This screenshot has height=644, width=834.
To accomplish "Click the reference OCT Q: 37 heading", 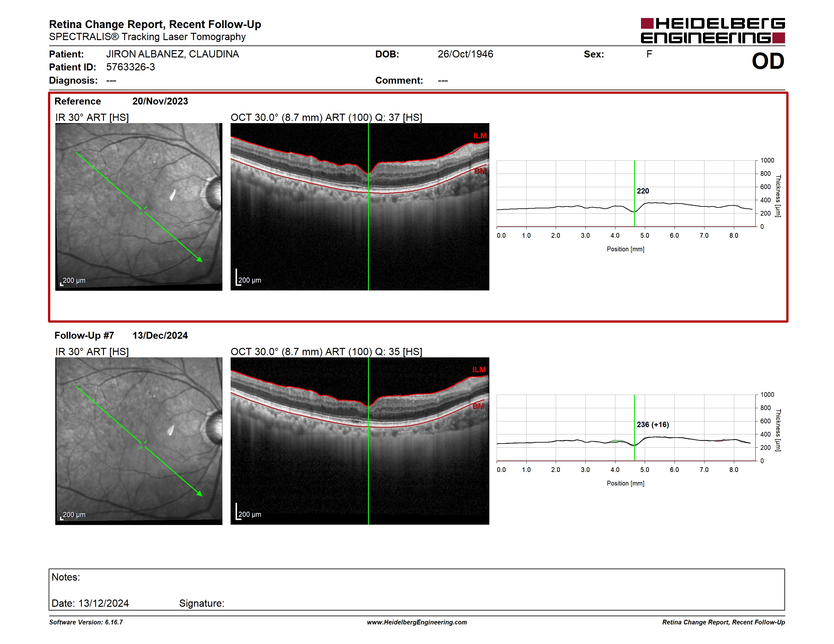I will 327,117.
